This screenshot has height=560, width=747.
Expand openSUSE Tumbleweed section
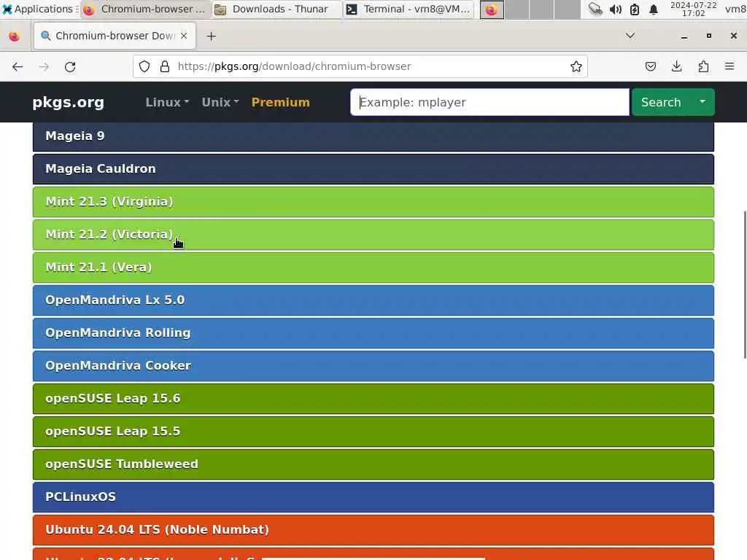(373, 464)
